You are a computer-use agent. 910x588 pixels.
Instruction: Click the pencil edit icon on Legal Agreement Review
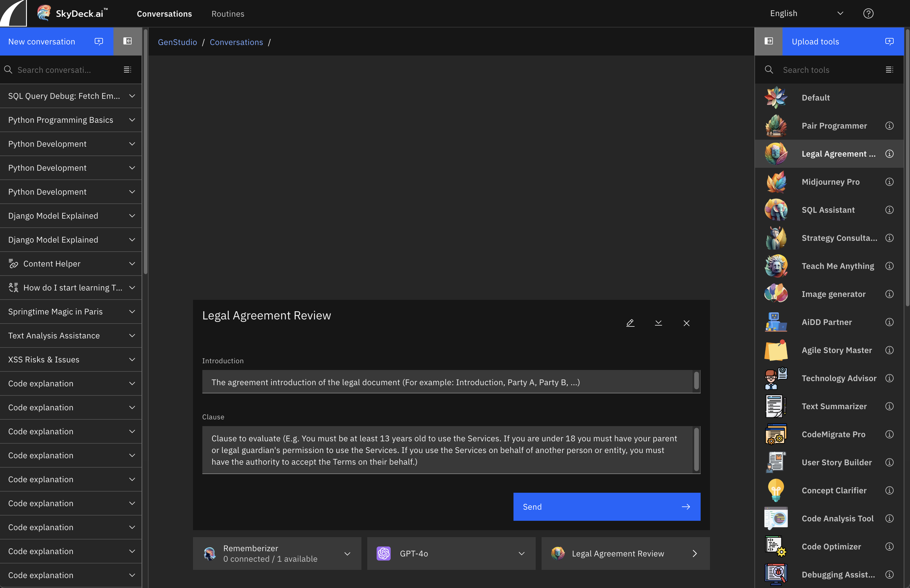pyautogui.click(x=630, y=323)
